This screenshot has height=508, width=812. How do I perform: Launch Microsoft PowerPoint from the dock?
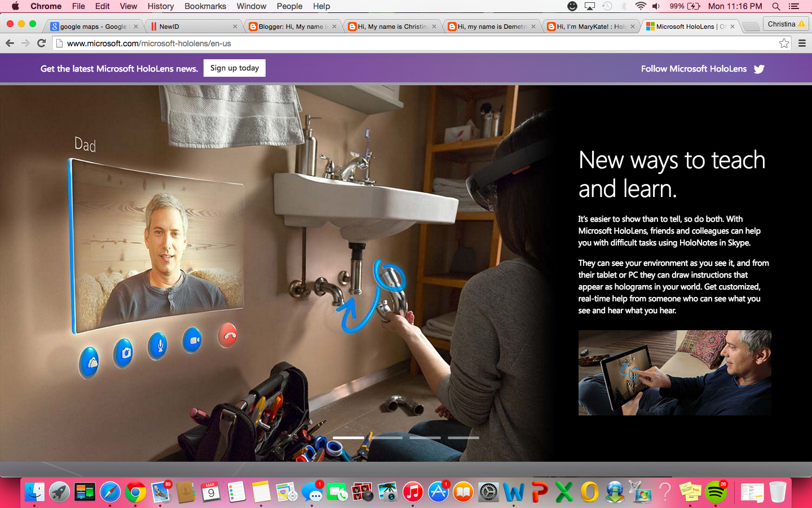point(539,492)
